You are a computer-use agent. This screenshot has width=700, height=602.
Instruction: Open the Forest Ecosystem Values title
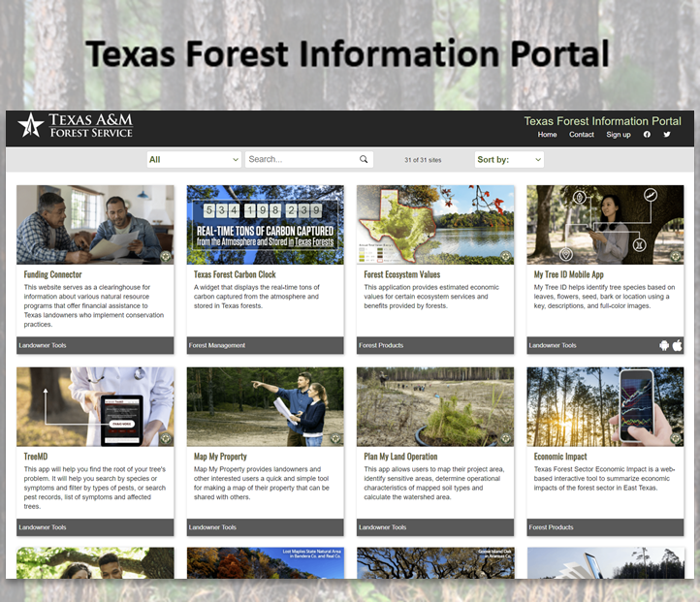[x=401, y=274]
